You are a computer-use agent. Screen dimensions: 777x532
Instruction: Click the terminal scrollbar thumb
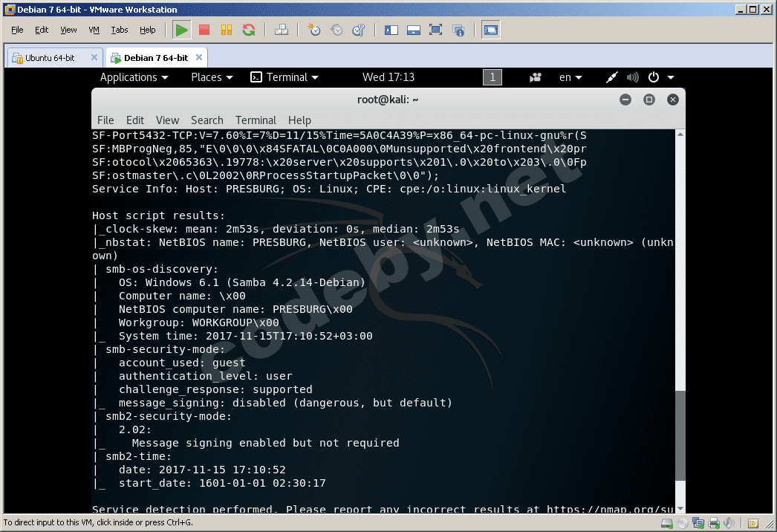[680, 435]
